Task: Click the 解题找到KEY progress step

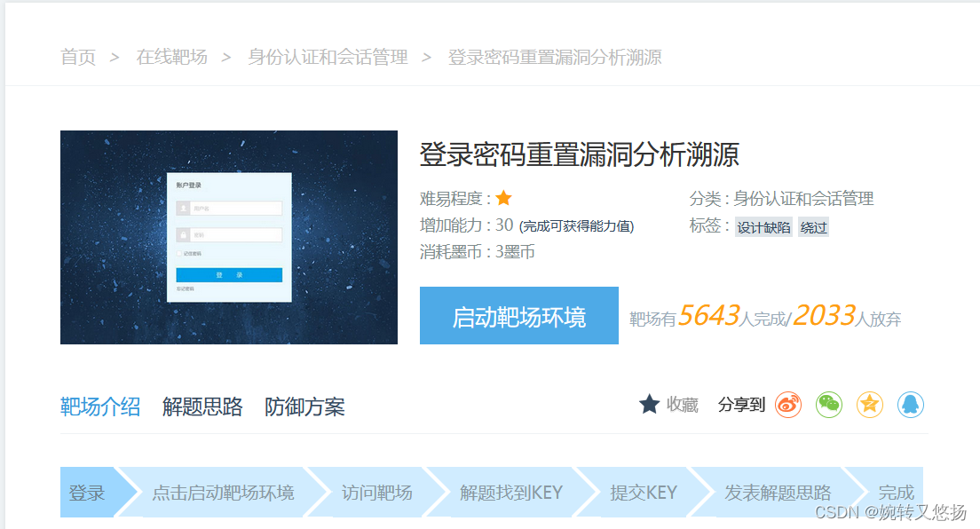Action: coord(511,493)
